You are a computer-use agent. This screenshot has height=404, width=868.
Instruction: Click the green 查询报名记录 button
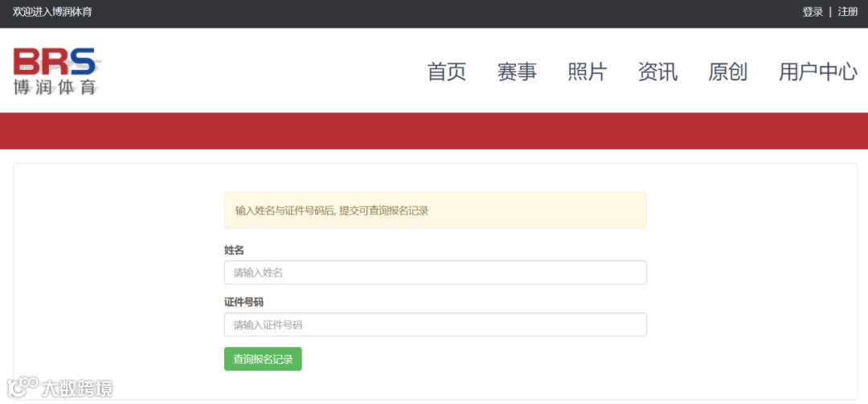pos(263,359)
